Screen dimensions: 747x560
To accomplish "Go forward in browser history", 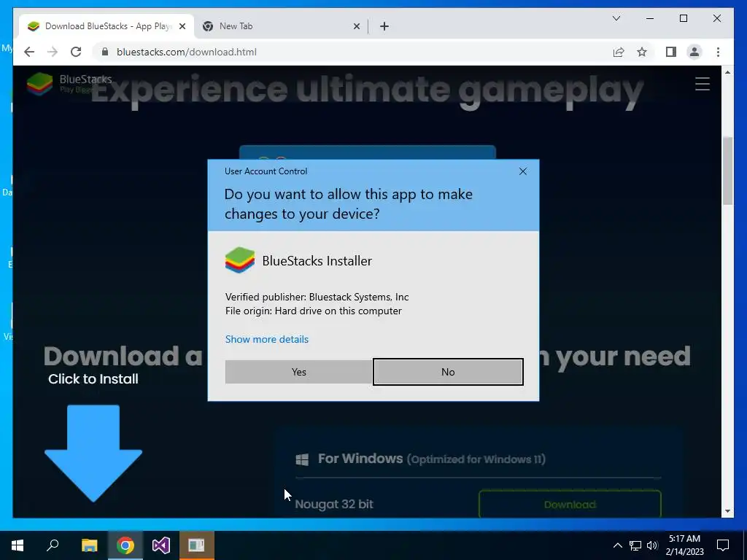I will click(x=53, y=52).
